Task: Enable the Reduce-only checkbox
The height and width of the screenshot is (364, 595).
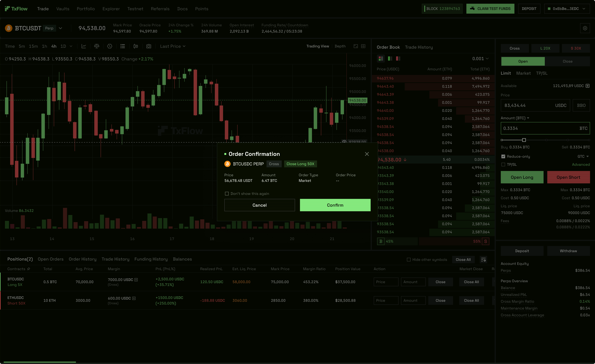Action: click(503, 156)
